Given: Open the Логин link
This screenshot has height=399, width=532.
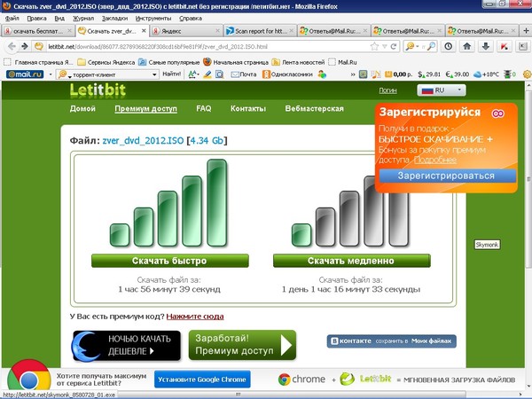Looking at the screenshot, I should (387, 90).
